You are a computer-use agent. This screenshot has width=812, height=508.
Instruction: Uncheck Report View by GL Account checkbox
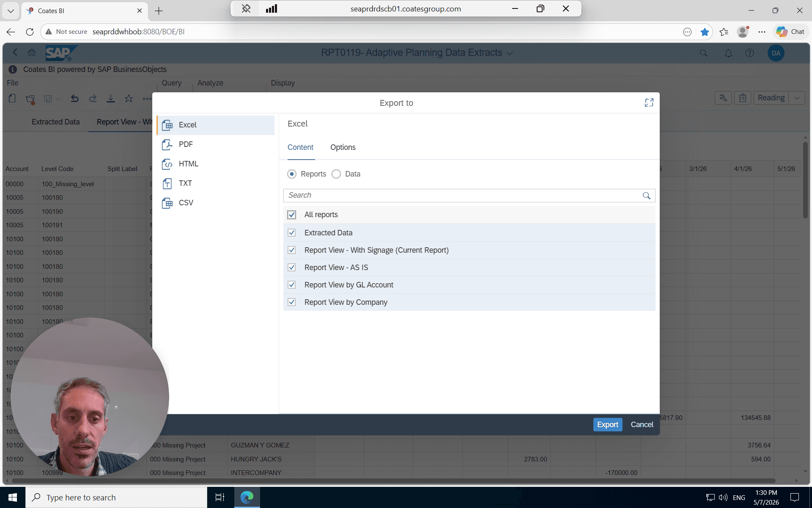click(x=292, y=285)
